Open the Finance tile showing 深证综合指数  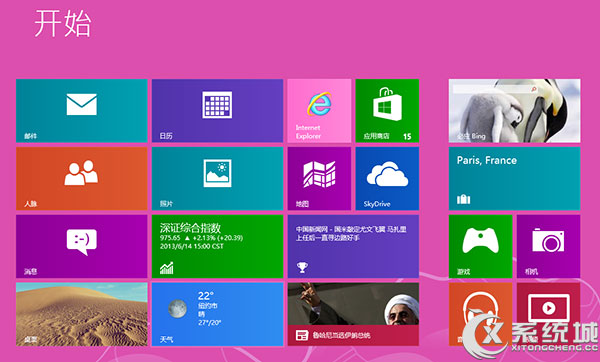pyautogui.click(x=217, y=246)
